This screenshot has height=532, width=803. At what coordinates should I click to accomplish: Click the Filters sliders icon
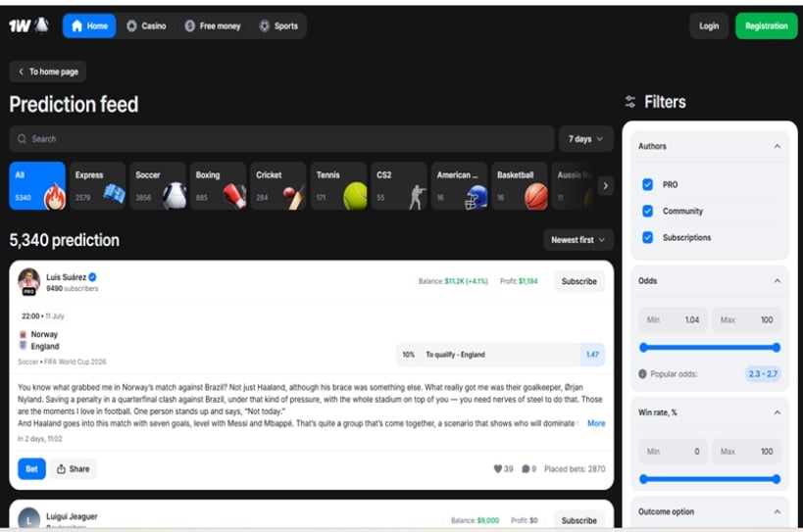[629, 102]
